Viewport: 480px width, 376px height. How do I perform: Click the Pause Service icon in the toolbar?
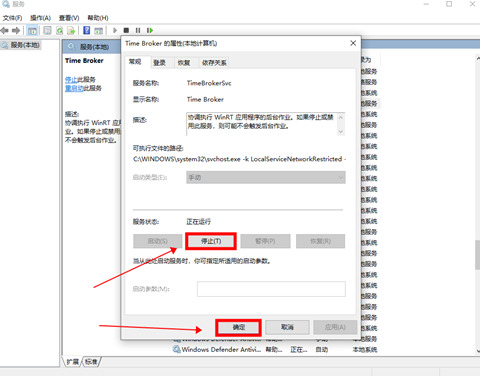pyautogui.click(x=138, y=30)
